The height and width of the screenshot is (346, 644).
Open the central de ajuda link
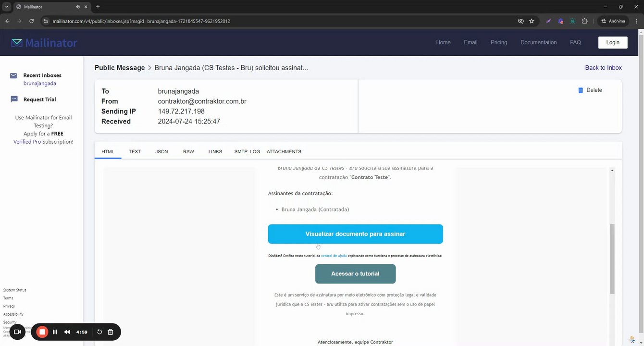334,256
